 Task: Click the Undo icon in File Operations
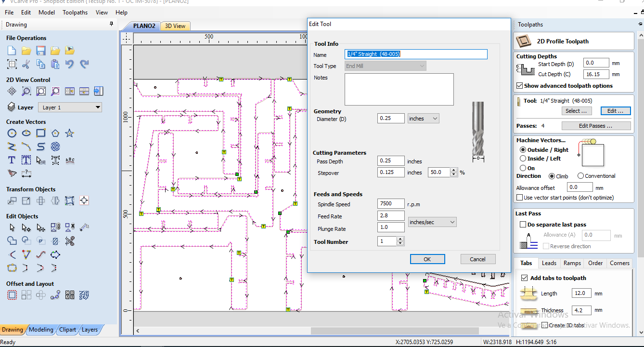[x=70, y=64]
